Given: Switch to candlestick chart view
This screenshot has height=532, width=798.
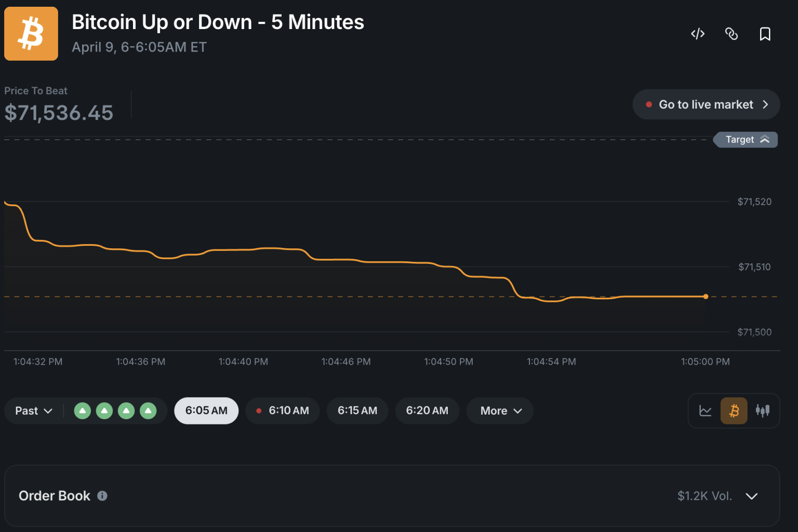Looking at the screenshot, I should (763, 410).
